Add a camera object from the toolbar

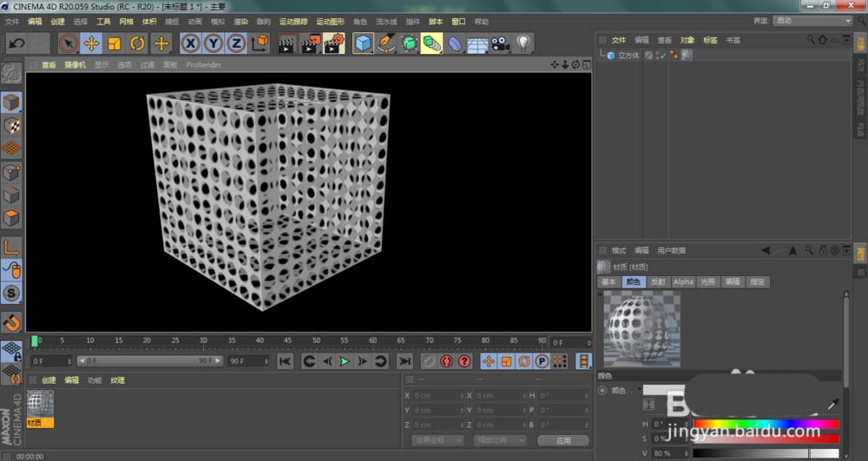point(500,43)
